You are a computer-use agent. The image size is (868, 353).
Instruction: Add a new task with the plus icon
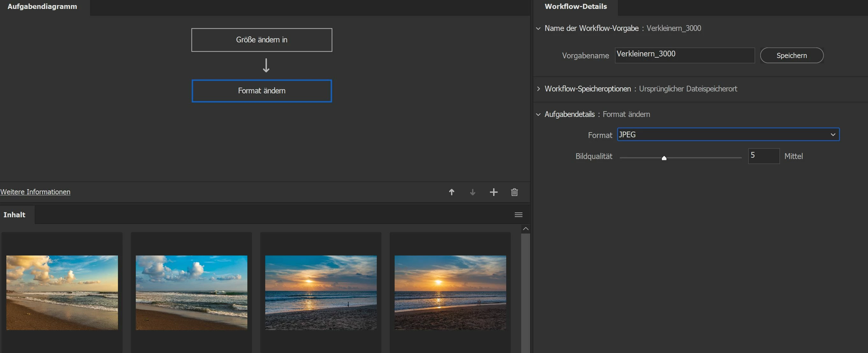click(493, 192)
